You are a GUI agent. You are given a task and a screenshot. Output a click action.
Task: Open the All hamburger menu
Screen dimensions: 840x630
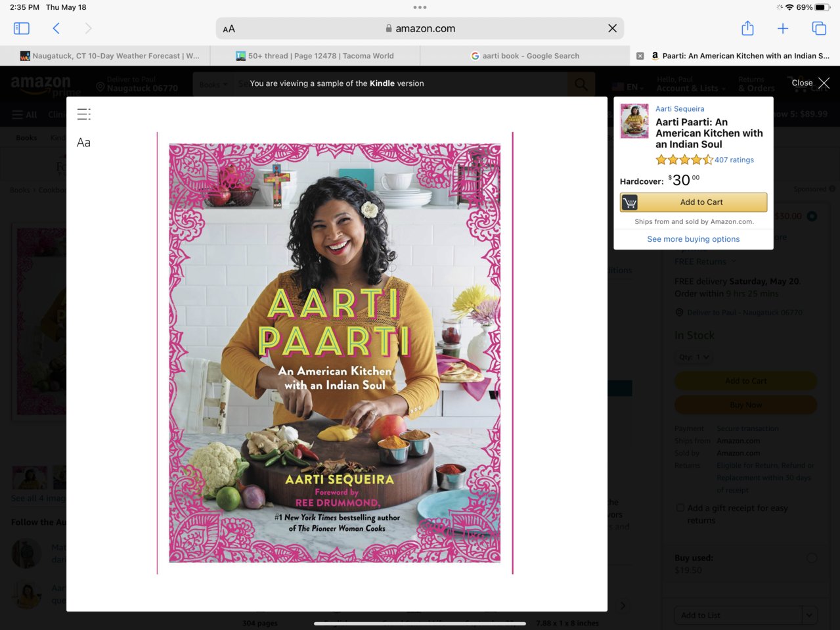(x=24, y=114)
